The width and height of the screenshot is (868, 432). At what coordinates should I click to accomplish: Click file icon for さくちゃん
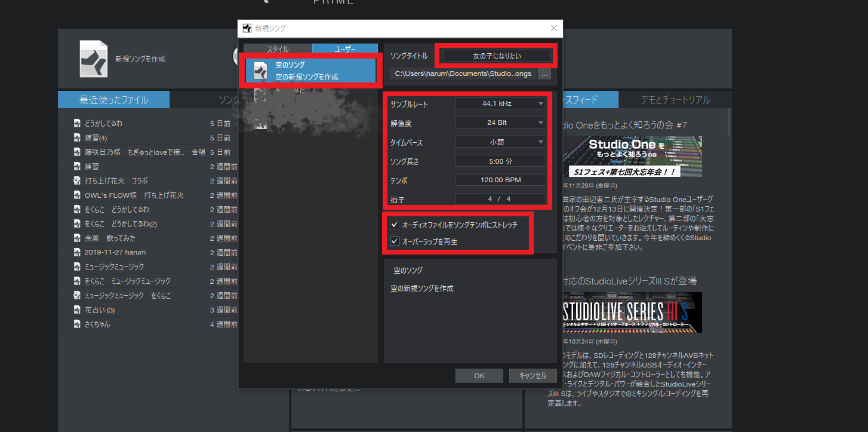tap(76, 324)
